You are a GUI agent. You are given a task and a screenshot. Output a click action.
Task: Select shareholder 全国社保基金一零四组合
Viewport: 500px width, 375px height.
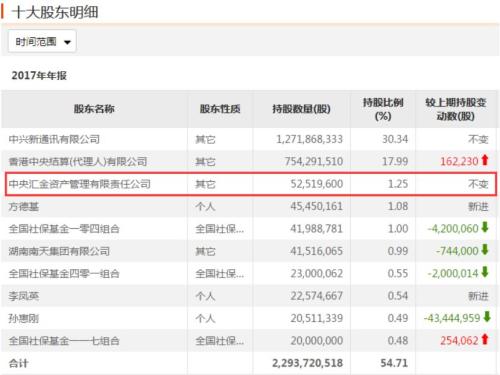[x=64, y=229]
